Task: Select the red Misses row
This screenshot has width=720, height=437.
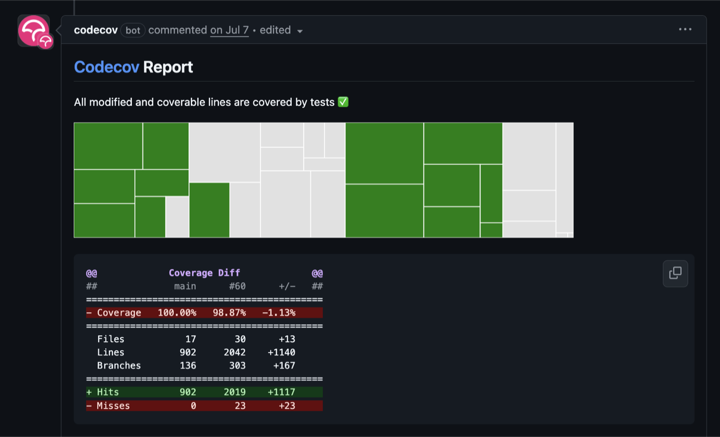Action: point(204,405)
